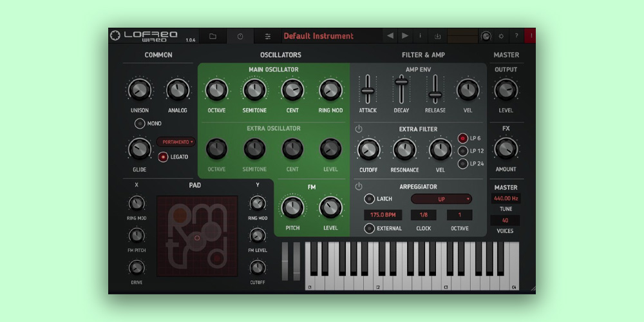Click the X axis FM Pitch knob
The height and width of the screenshot is (322, 644).
(137, 235)
